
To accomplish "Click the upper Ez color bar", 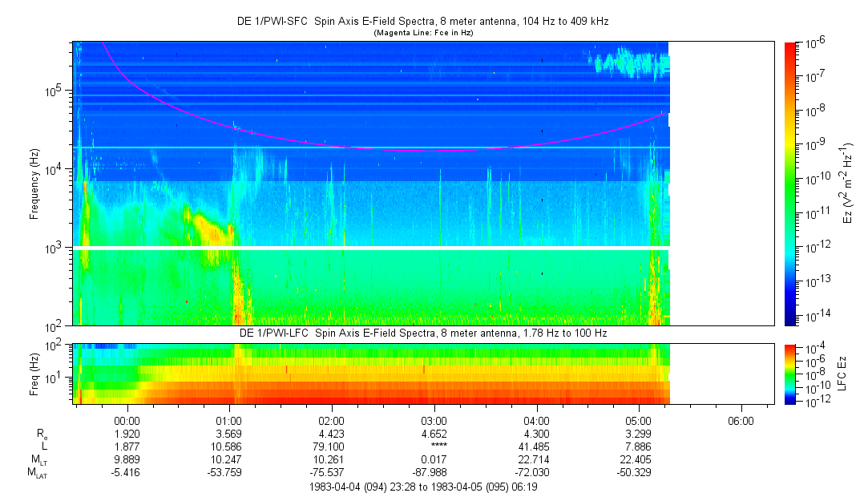I will (790, 184).
